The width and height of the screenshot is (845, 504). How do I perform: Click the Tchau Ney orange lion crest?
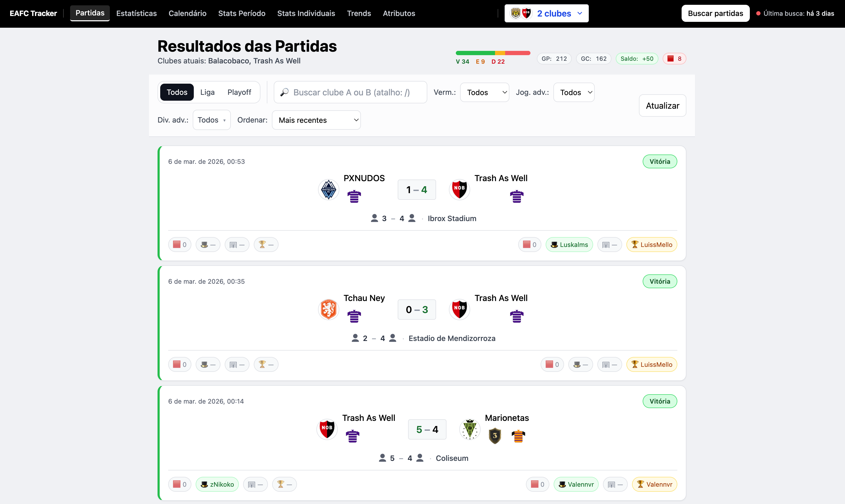point(328,309)
